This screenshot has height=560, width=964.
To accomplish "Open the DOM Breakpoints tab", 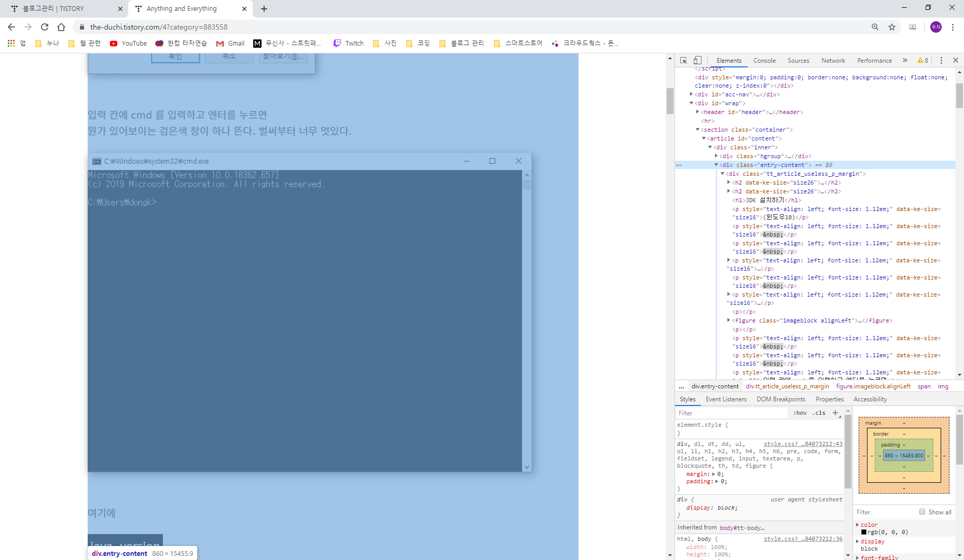I will point(781,399).
